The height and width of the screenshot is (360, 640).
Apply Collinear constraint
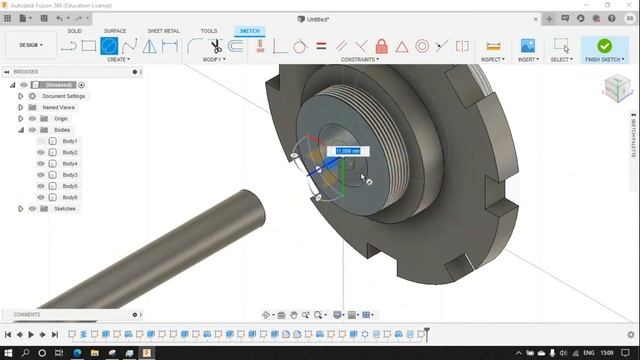[441, 46]
